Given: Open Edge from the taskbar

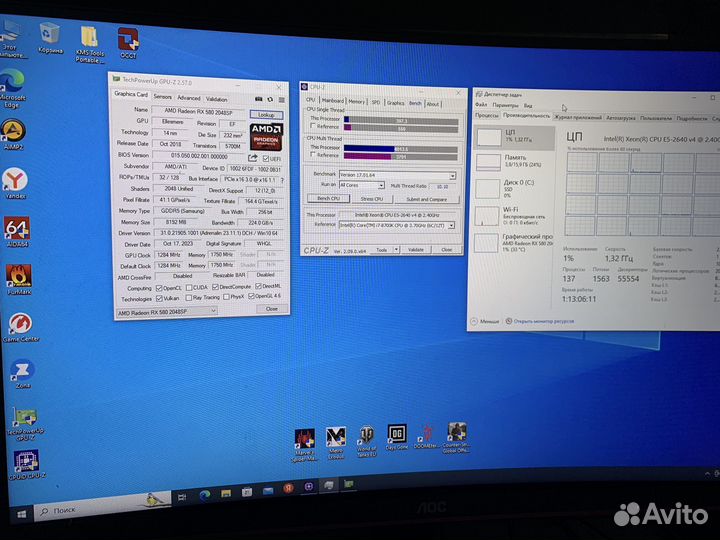Looking at the screenshot, I should pos(205,495).
